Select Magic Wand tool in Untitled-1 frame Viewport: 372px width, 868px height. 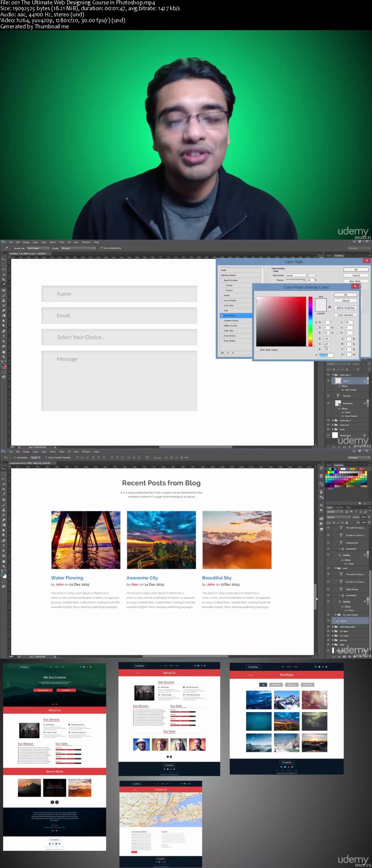click(x=4, y=275)
